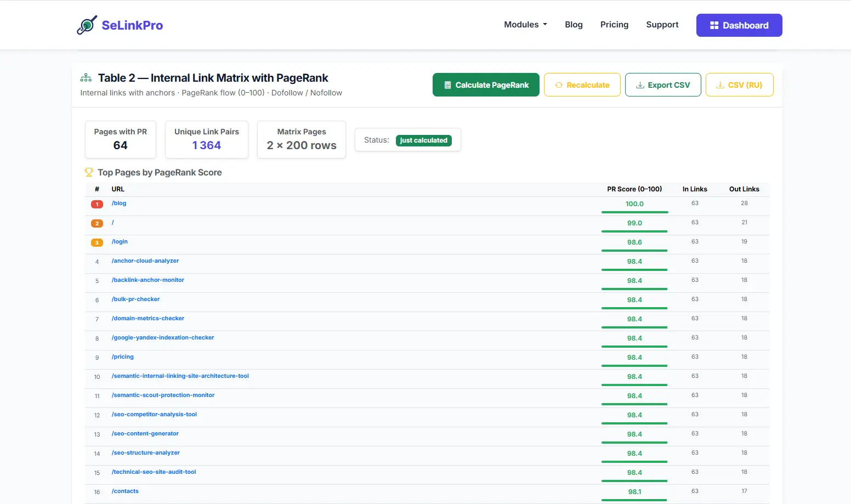Open /semantic-scout-protection-monitor link

pyautogui.click(x=163, y=395)
